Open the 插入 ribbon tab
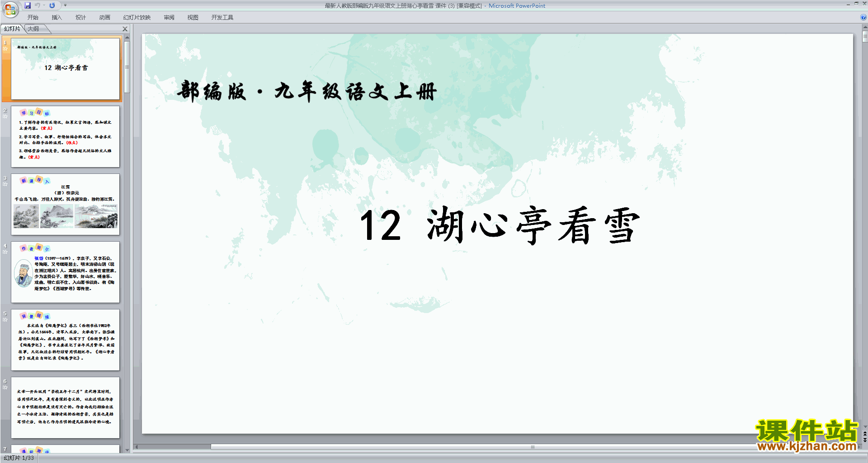Screen dimensions: 868x463 pos(57,18)
